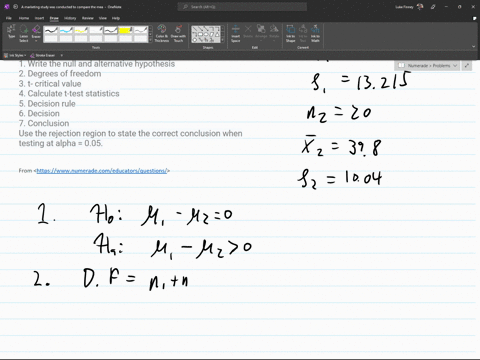Image resolution: width=480 pixels, height=360 pixels.
Task: Convert with Ink to Shape
Action: click(291, 33)
